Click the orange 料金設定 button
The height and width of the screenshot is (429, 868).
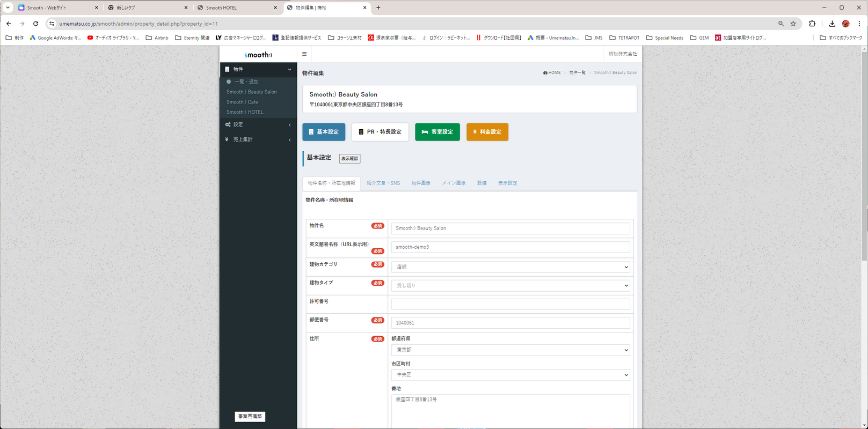click(487, 132)
